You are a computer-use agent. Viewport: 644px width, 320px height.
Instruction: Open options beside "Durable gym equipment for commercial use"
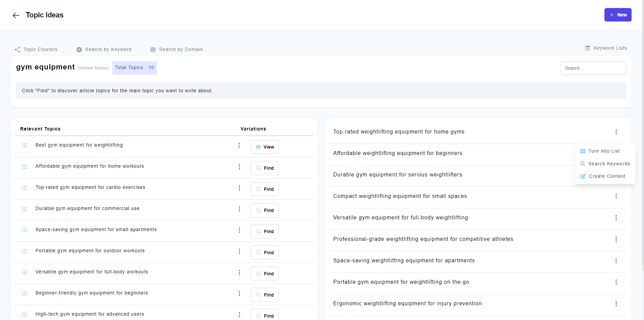coord(239,209)
